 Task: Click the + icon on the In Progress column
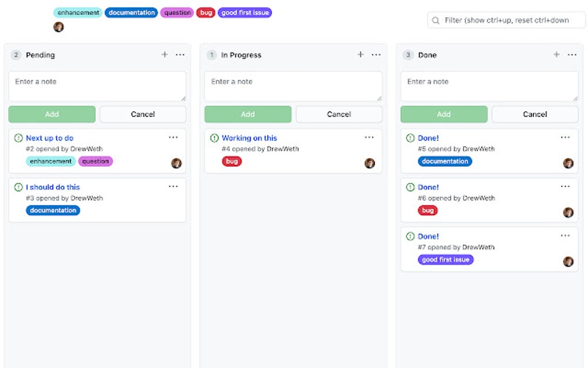[360, 54]
